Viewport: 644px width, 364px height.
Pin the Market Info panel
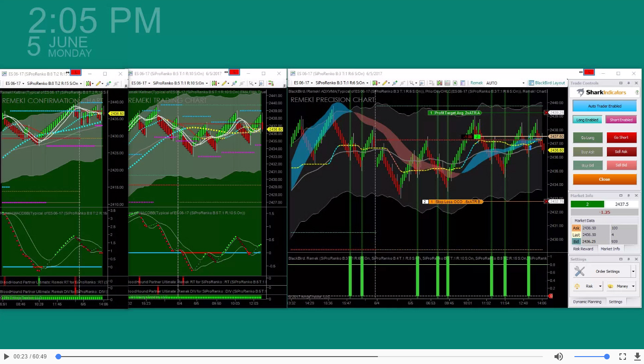[628, 196]
